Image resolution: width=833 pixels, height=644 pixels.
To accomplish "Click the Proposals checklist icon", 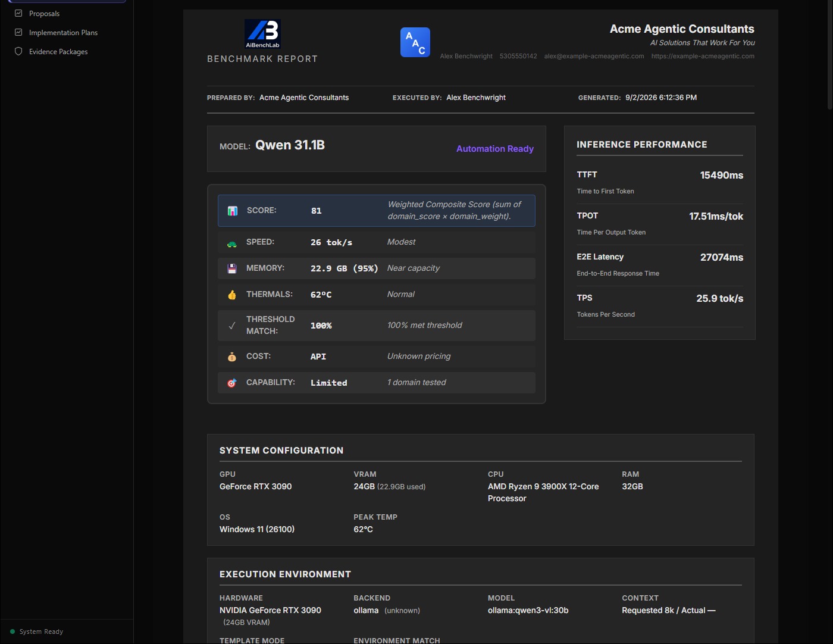I will 18,13.
